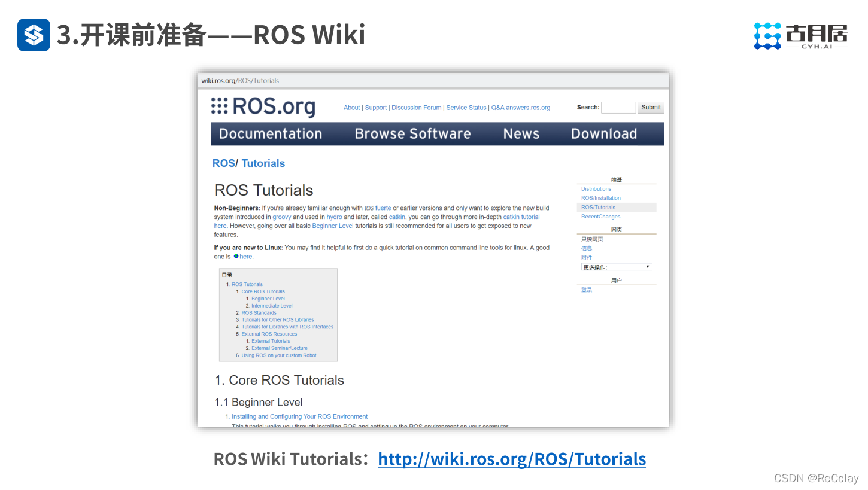Click the '1. Core ROS Tutorials' heading

(280, 381)
